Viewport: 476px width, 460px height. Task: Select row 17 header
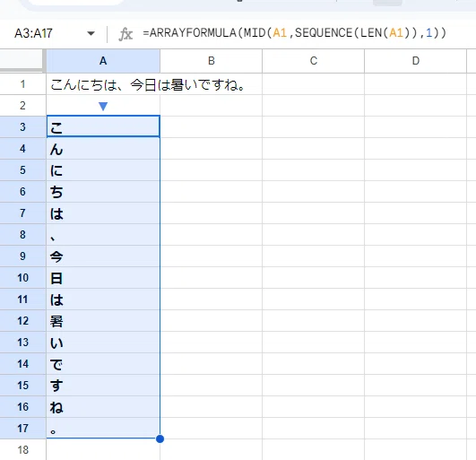coord(22,428)
